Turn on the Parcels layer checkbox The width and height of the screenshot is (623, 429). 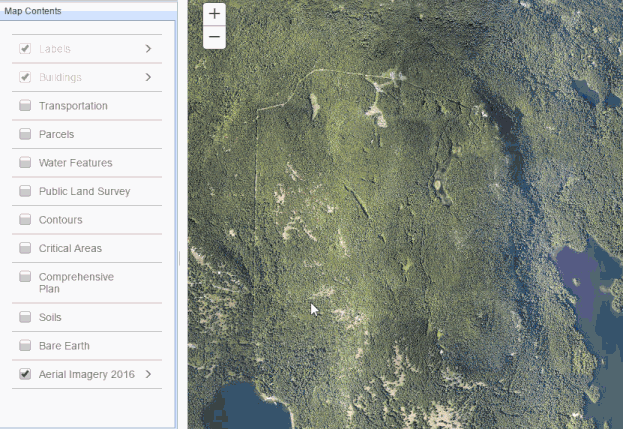[25, 134]
